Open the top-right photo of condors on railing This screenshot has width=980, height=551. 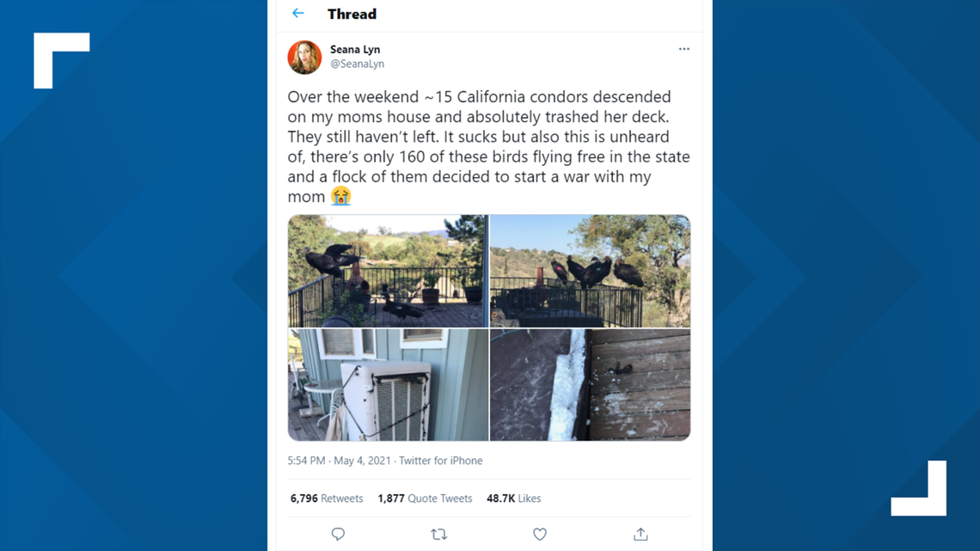591,271
